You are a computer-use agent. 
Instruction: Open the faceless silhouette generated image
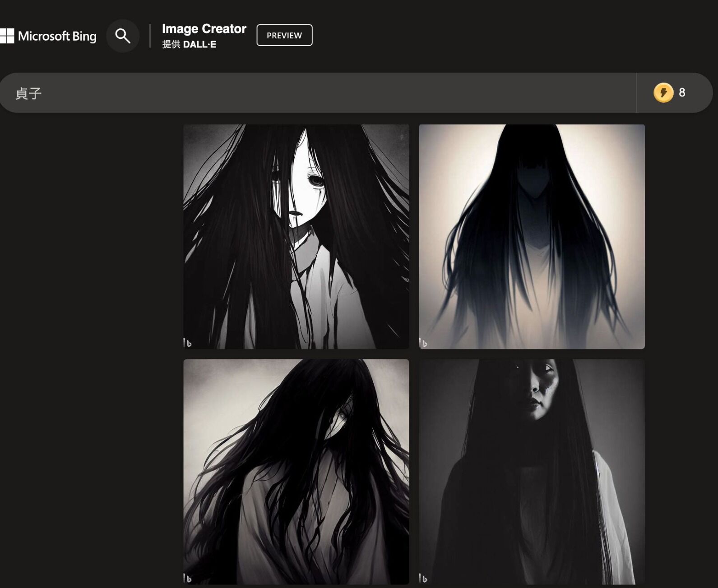pyautogui.click(x=532, y=237)
